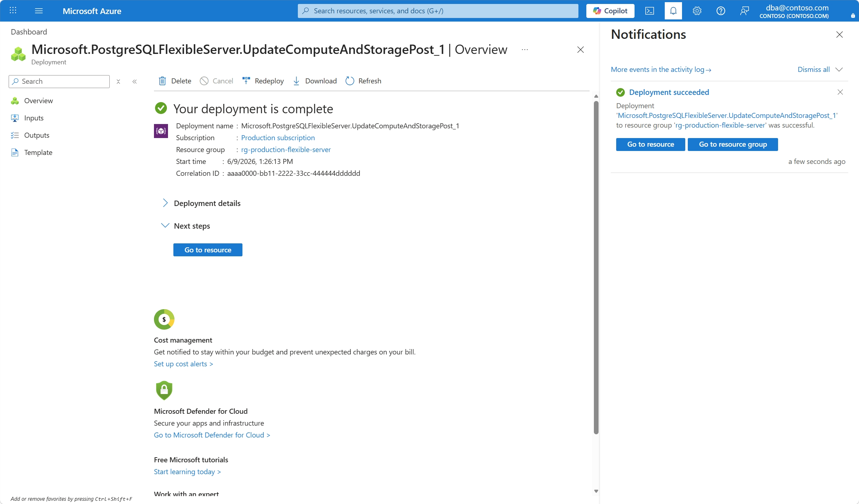The width and height of the screenshot is (859, 504).
Task: Click the Redeploy toolbar button
Action: 263,81
